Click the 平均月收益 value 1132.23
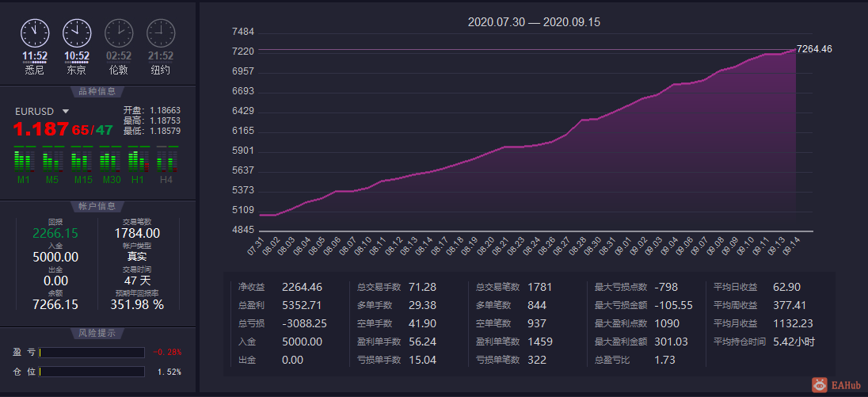The image size is (868, 397). [x=792, y=323]
